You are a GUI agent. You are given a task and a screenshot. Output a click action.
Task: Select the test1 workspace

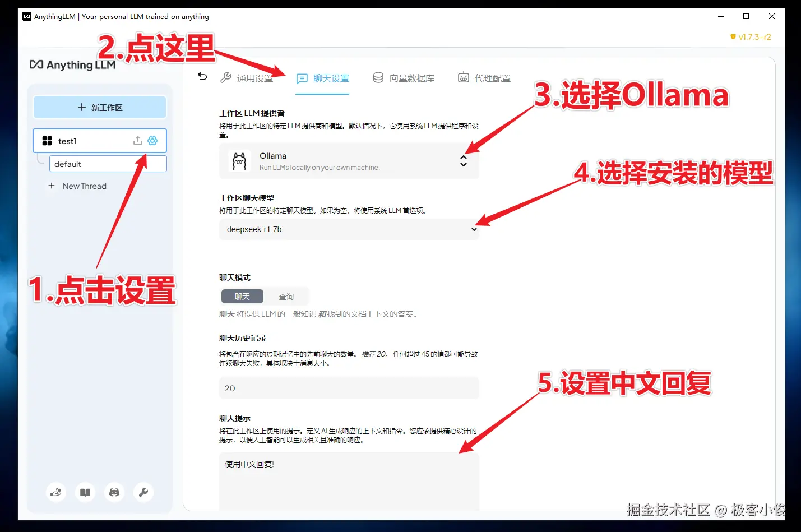100,141
